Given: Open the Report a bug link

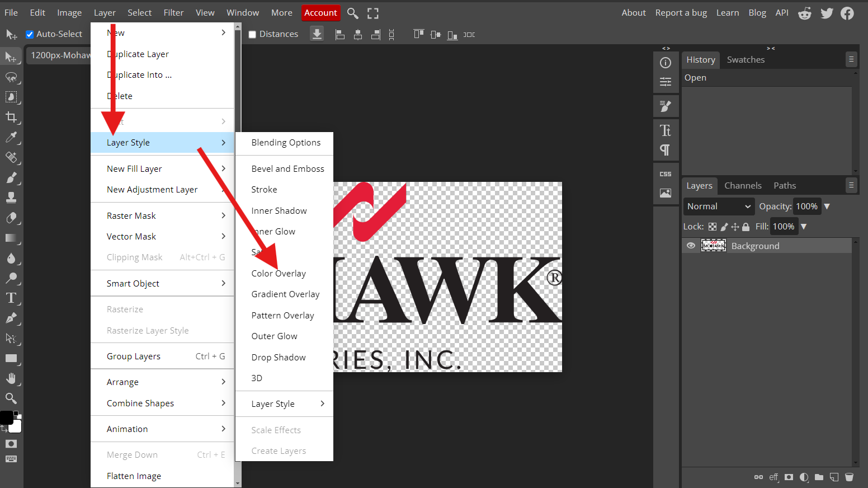Looking at the screenshot, I should [x=681, y=13].
